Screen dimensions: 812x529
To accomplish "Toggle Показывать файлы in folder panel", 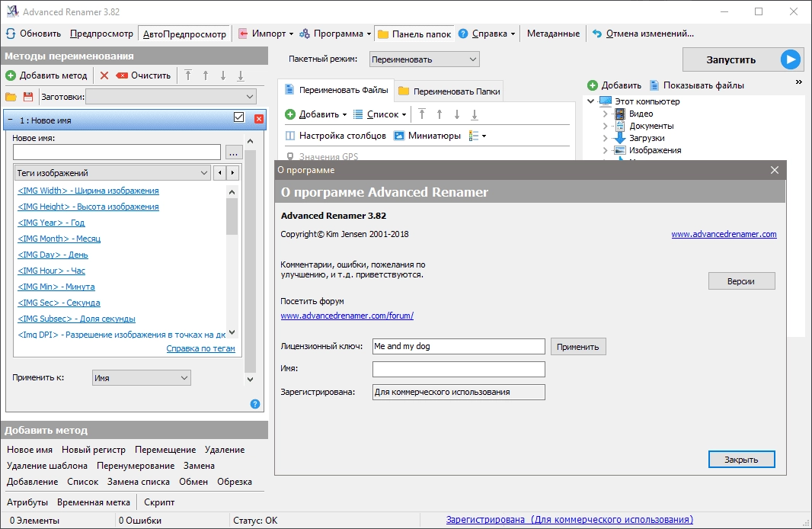I will (697, 85).
